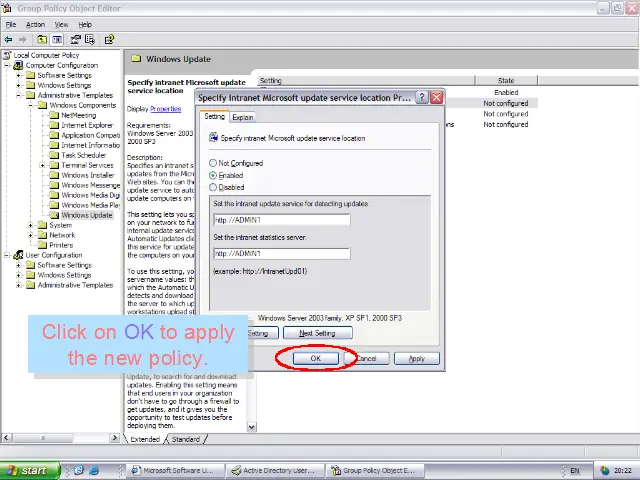Click the Next Setting button
The image size is (640, 480).
click(x=317, y=333)
